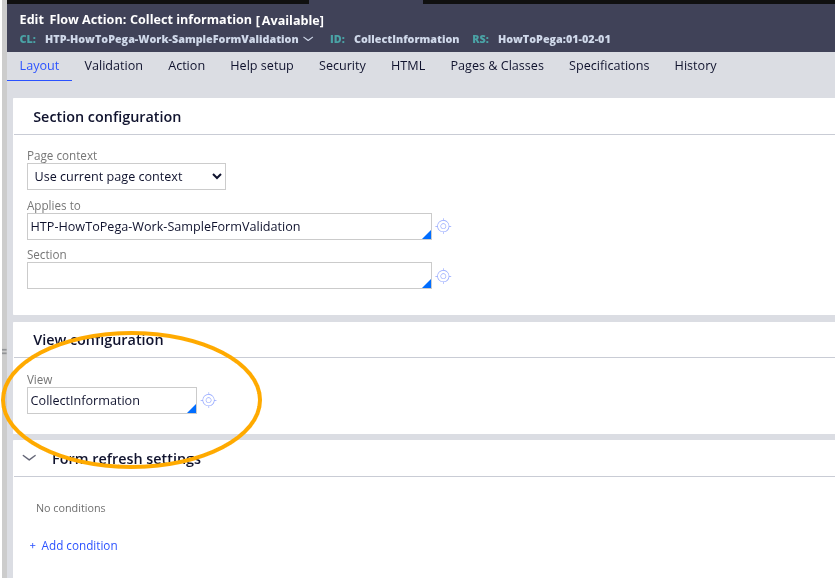Collapse the Form refresh settings section
Screen dimensions: 835x578
click(x=29, y=458)
